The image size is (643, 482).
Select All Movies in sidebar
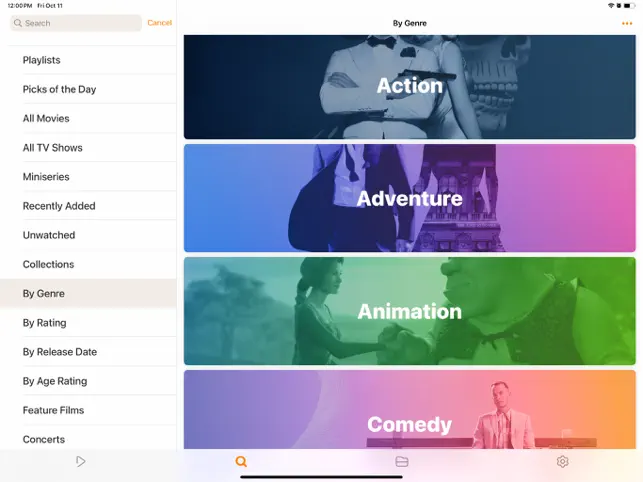88,118
